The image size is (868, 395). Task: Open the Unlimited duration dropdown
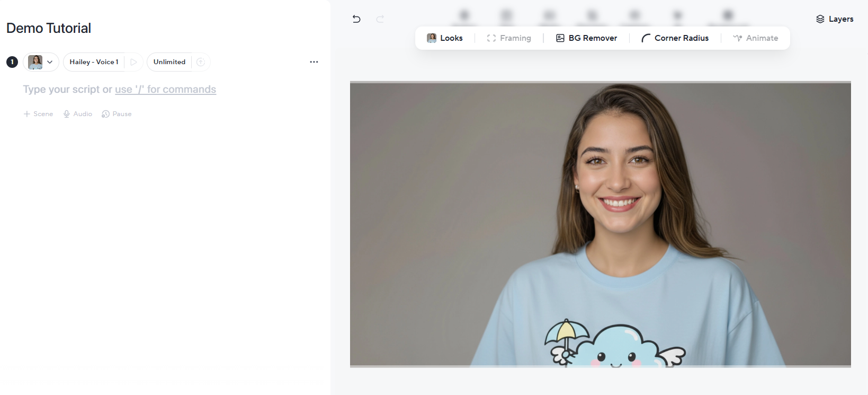tap(169, 62)
